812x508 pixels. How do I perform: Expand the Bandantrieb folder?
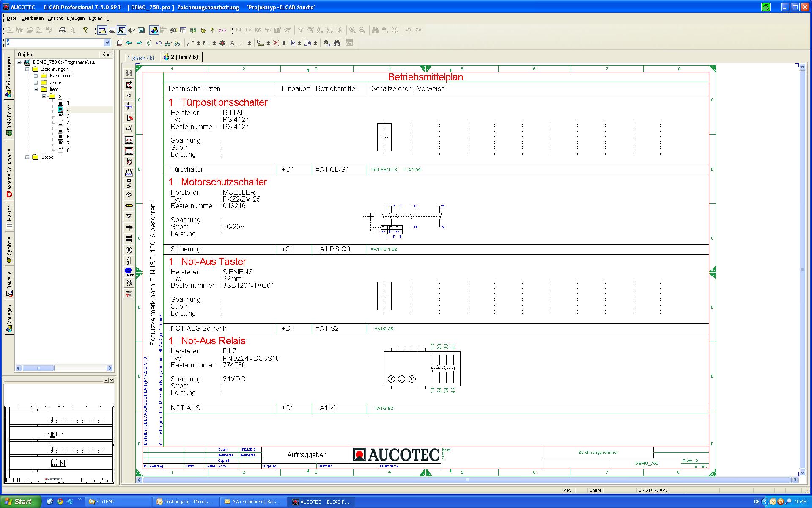pos(36,76)
